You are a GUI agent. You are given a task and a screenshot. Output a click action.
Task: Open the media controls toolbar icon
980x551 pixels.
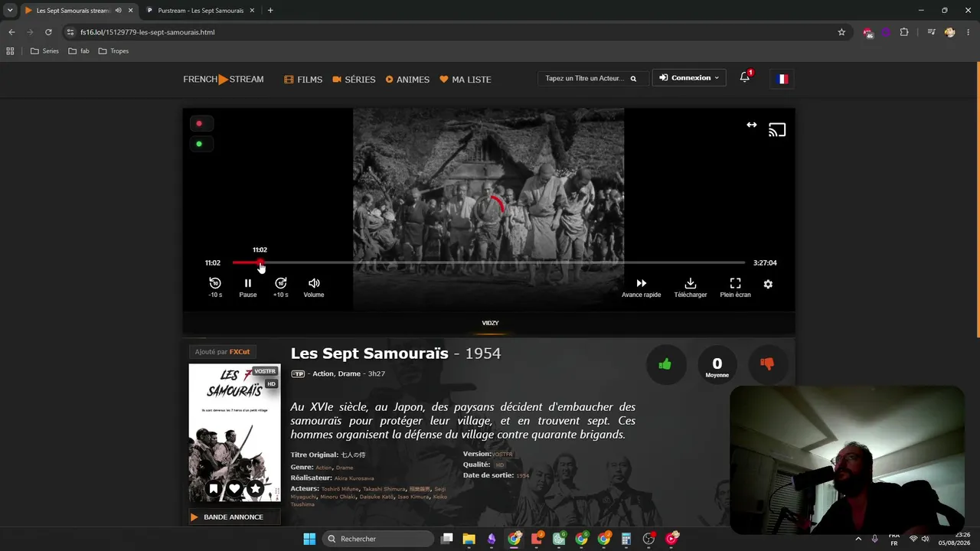click(931, 32)
